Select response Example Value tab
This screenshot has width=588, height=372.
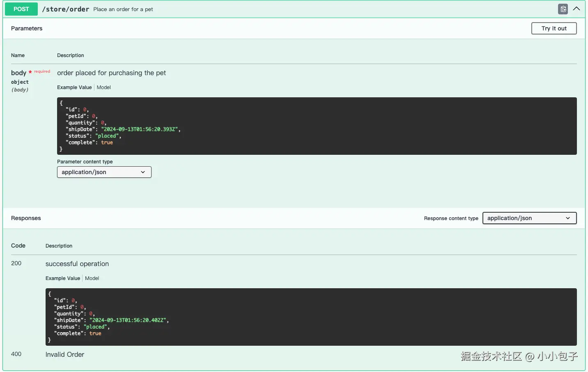coord(63,278)
